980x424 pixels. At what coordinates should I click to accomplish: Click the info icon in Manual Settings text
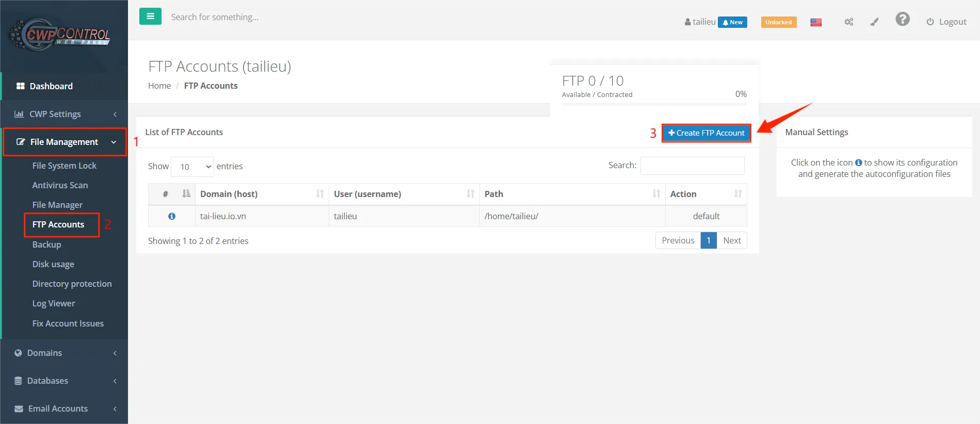pos(858,162)
